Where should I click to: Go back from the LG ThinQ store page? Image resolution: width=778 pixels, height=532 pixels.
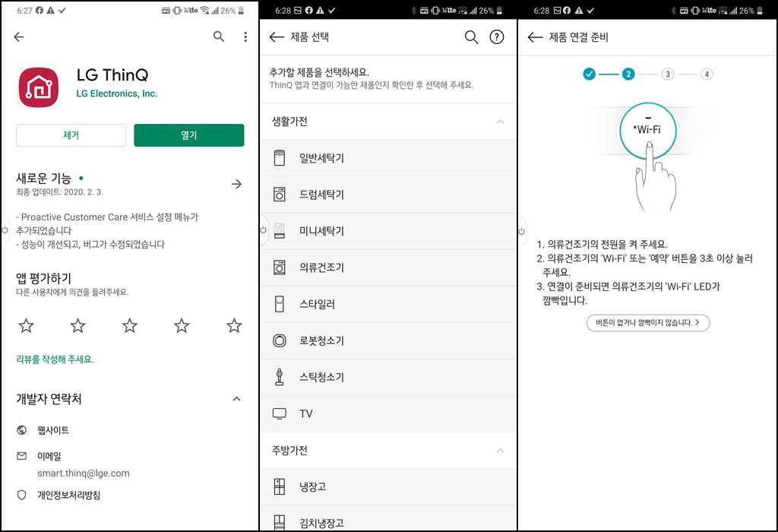point(19,36)
